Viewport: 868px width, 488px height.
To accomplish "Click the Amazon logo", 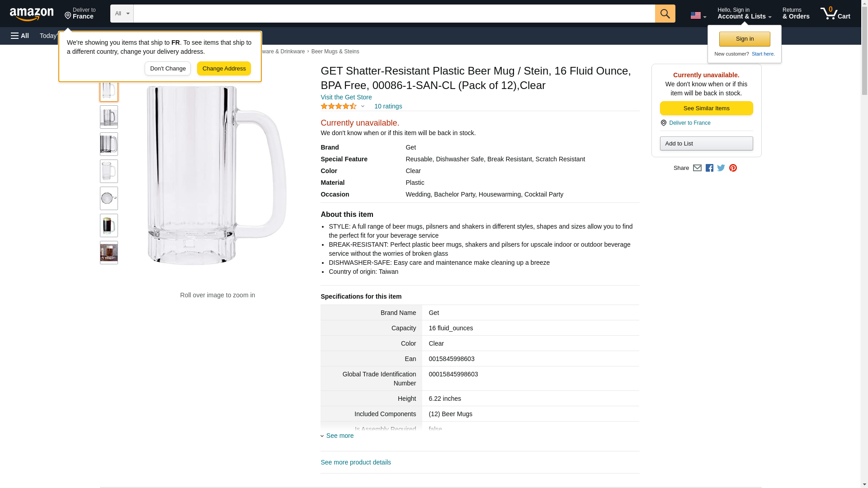I will tap(32, 14).
